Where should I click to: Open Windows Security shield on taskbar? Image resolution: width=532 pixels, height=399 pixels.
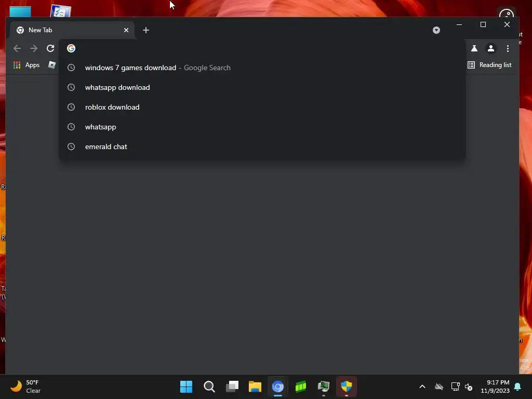347,387
